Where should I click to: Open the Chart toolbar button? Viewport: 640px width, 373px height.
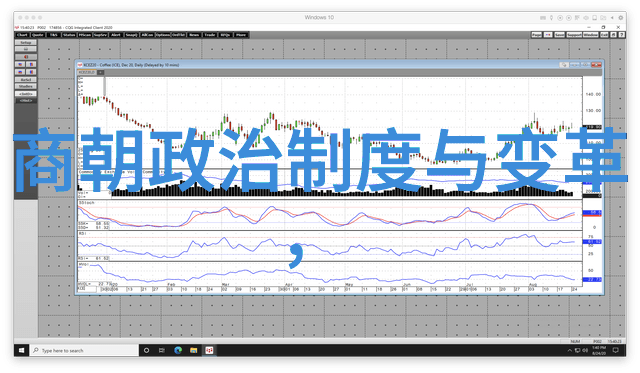pyautogui.click(x=22, y=35)
